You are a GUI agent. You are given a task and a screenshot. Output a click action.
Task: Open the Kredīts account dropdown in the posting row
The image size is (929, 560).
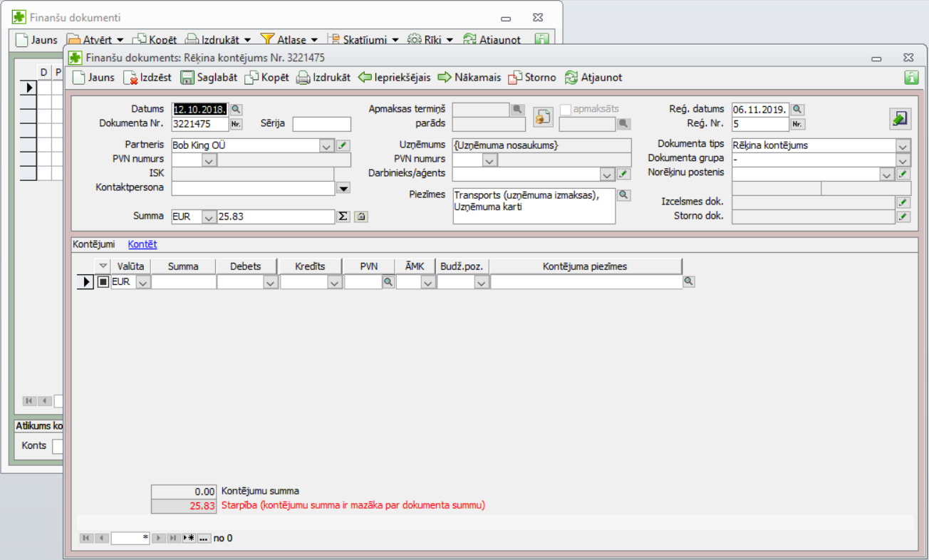pos(335,282)
